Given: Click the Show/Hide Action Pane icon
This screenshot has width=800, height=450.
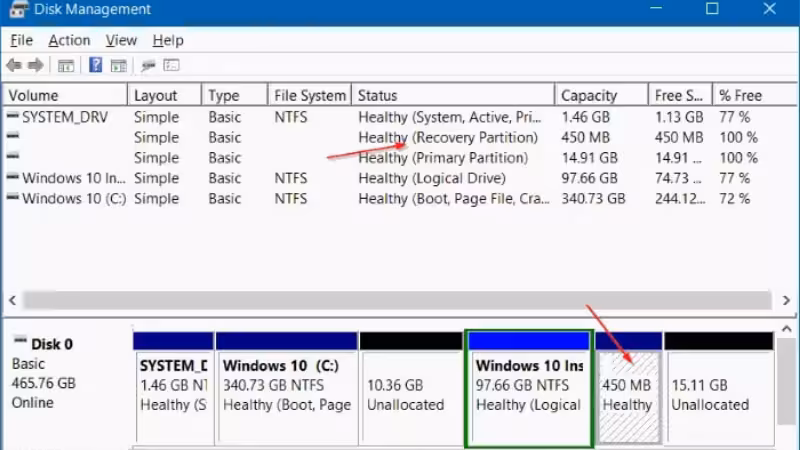Looking at the screenshot, I should click(x=119, y=66).
